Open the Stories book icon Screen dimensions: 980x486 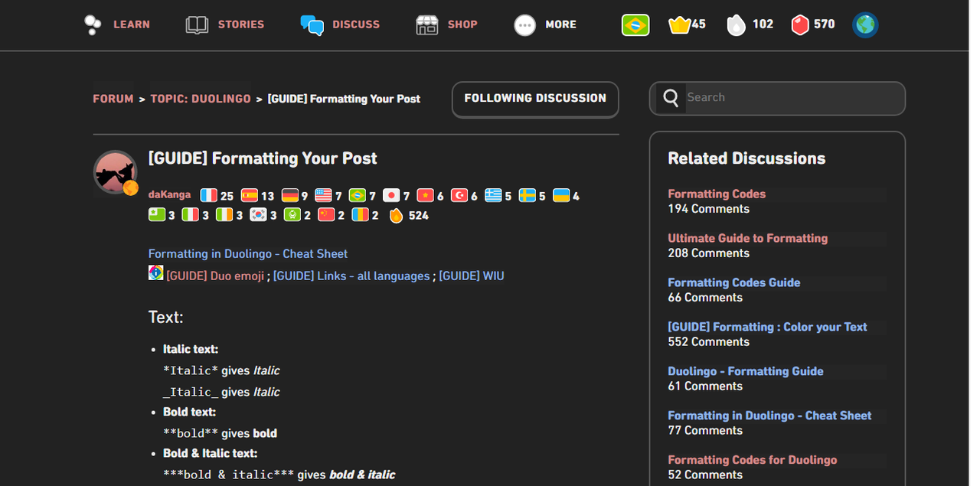click(197, 25)
